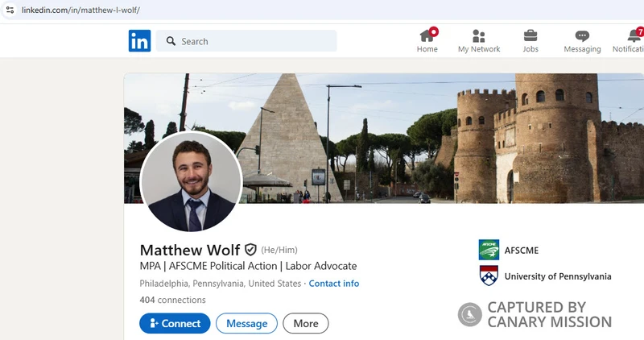Show Notifications via the bell icon
Image resolution: width=644 pixels, height=340 pixels.
point(634,36)
